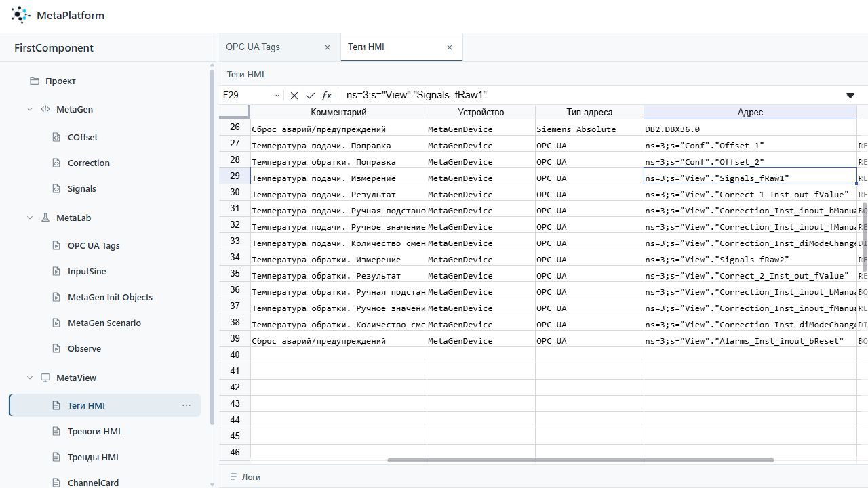
Task: Click the MetaLab flask icon
Action: 45,218
